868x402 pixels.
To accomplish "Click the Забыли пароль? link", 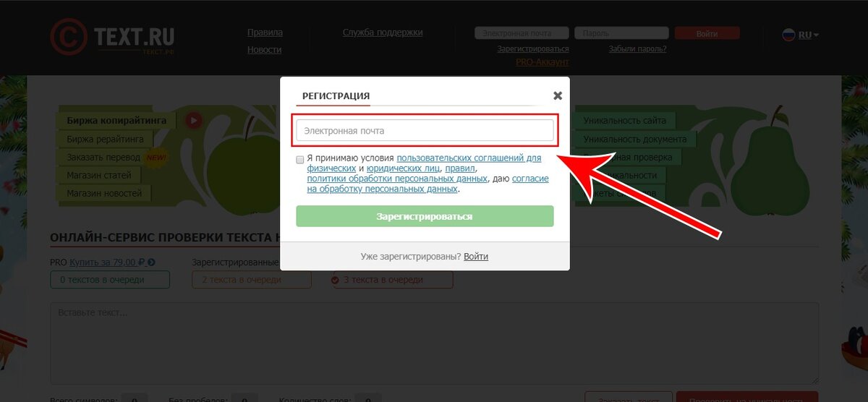I will click(637, 49).
